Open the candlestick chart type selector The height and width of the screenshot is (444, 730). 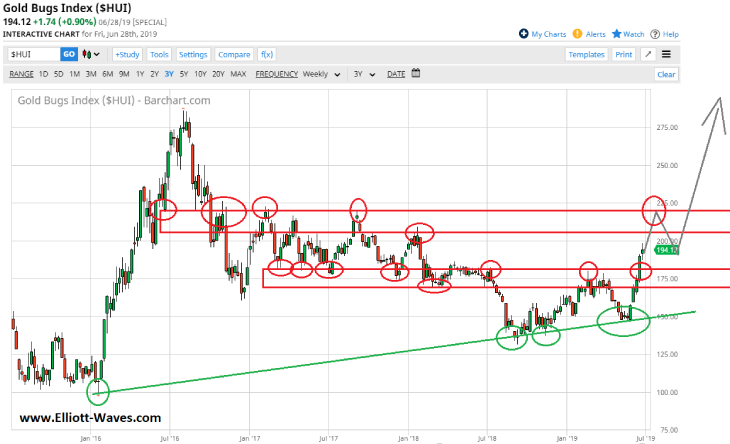click(92, 54)
